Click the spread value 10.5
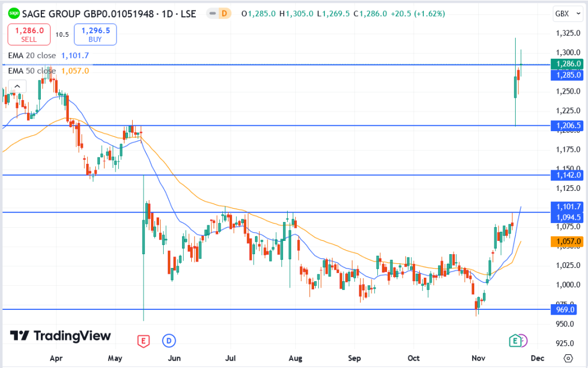The height and width of the screenshot is (368, 588). [x=62, y=34]
